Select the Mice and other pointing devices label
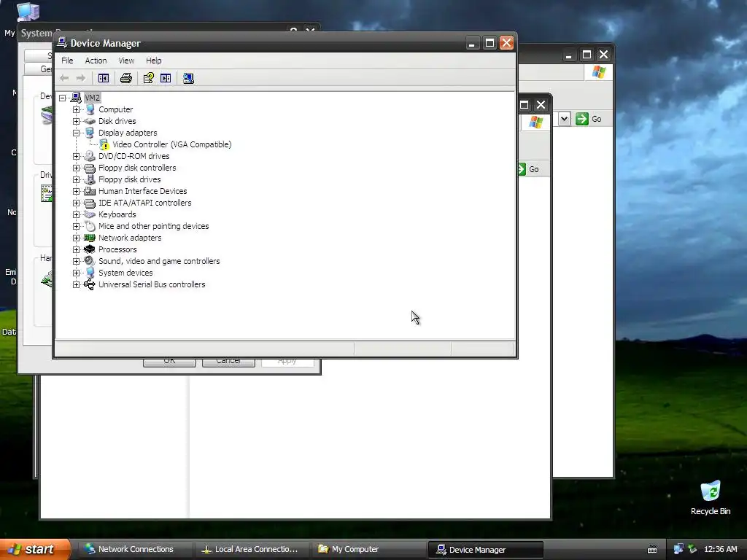The width and height of the screenshot is (747, 560). tap(153, 226)
